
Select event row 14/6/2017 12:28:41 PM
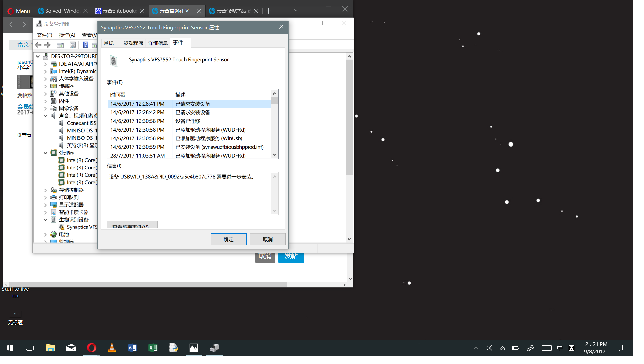pos(189,104)
